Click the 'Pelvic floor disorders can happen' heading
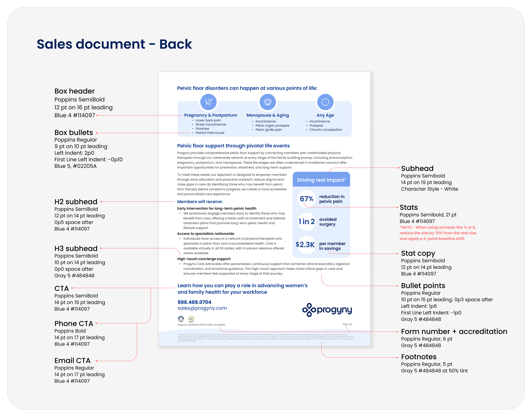This screenshot has height=417, width=532. point(247,88)
